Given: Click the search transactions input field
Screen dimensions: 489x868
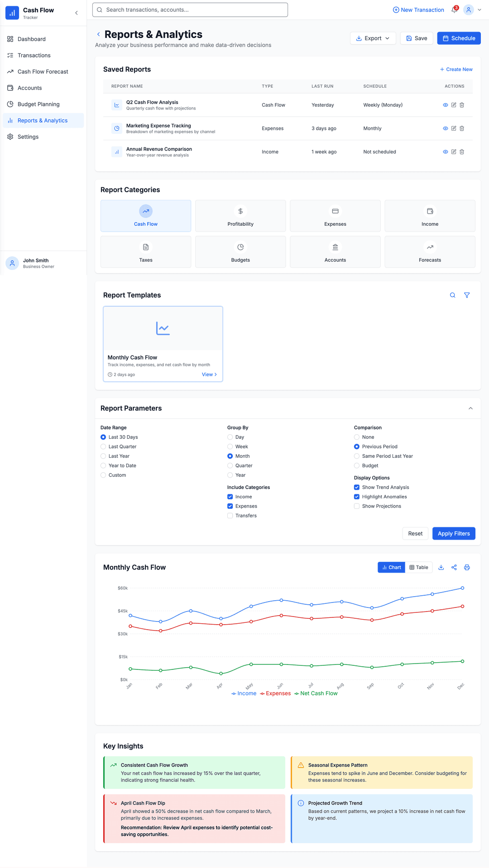Looking at the screenshot, I should [x=190, y=10].
